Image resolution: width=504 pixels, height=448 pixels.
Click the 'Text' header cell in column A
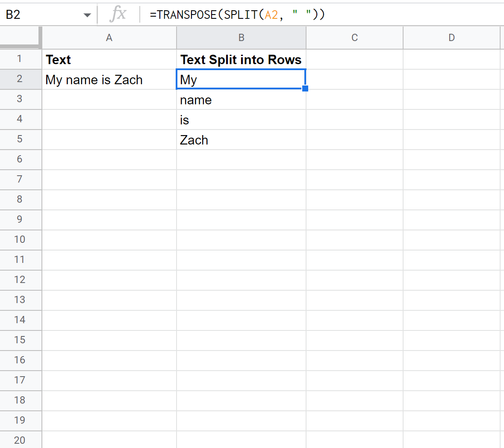109,59
